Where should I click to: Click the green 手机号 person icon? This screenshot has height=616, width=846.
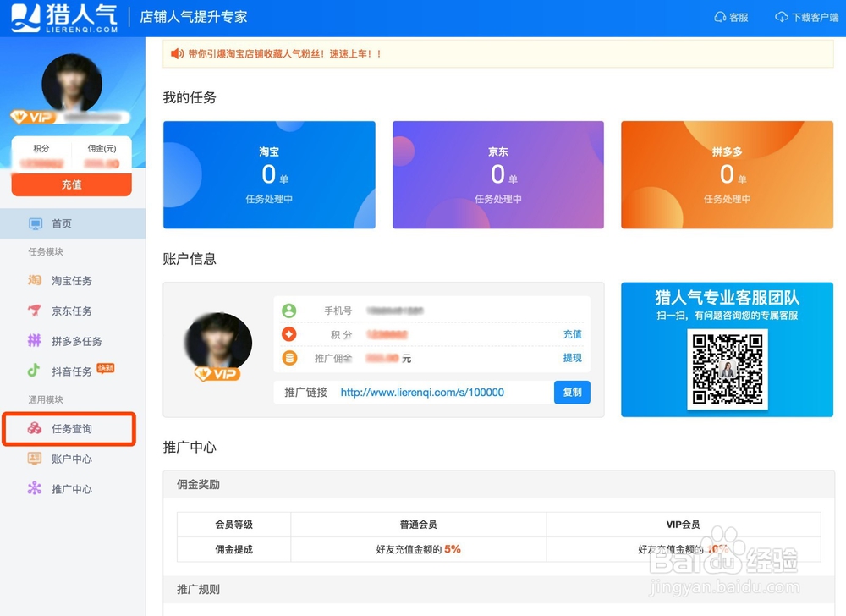point(289,311)
